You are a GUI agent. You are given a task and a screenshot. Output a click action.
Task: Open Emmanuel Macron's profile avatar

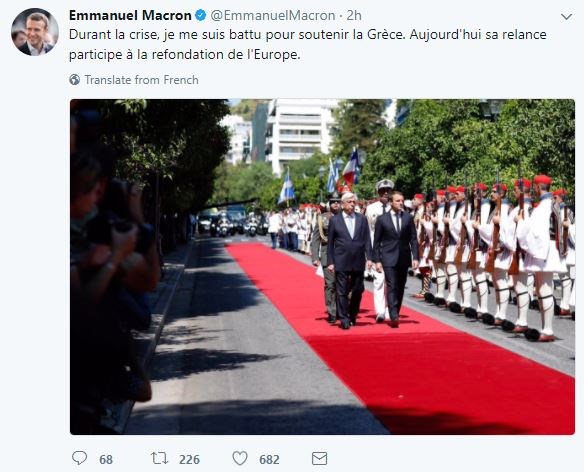click(x=35, y=32)
